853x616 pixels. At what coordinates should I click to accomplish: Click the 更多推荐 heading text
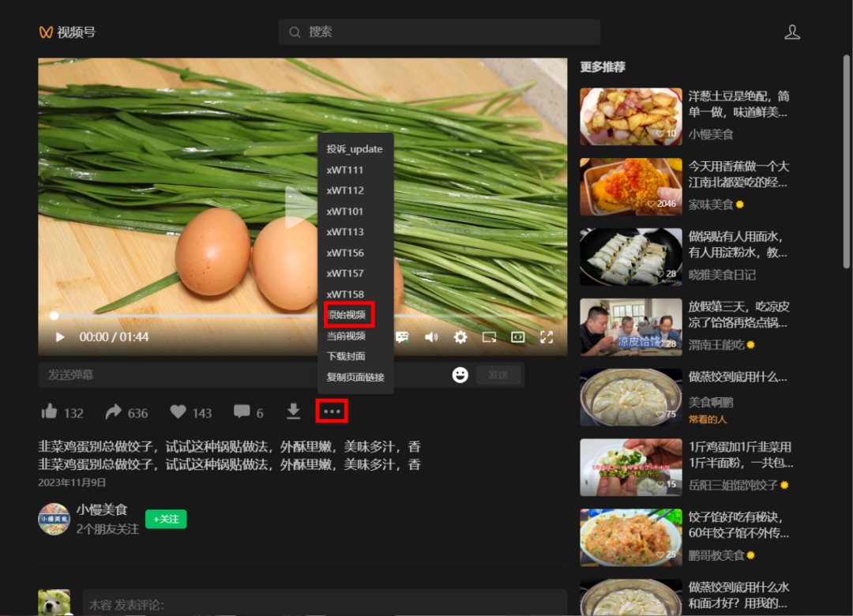[603, 67]
